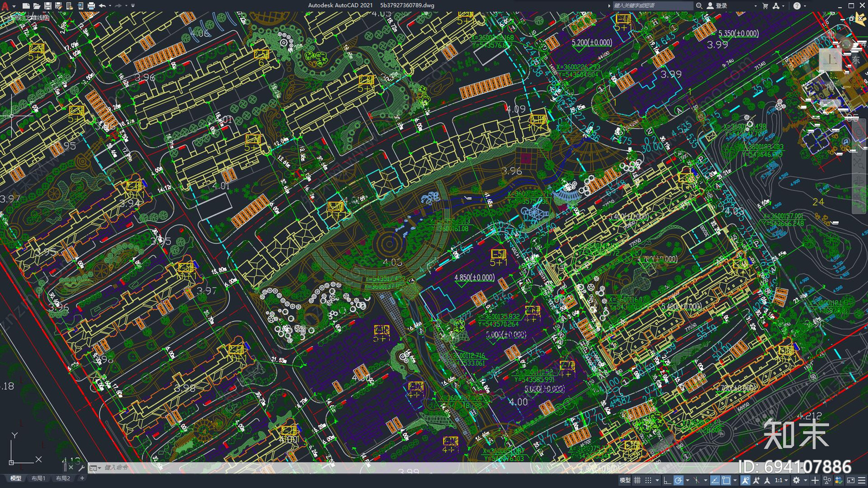Add a new layout with plus tab
The image size is (868, 488).
pyautogui.click(x=82, y=478)
